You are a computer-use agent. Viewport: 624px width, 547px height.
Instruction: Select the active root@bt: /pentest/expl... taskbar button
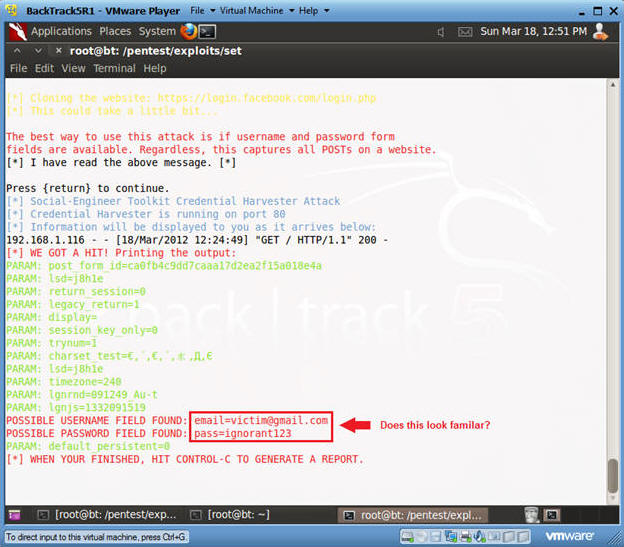coord(413,515)
